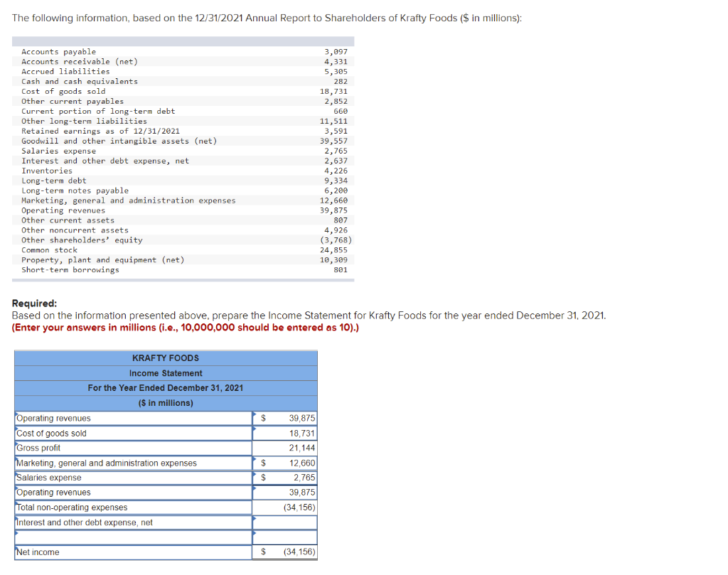Select the Cost of goods sold row in data list
This screenshot has height=575, width=728.
tap(183, 92)
